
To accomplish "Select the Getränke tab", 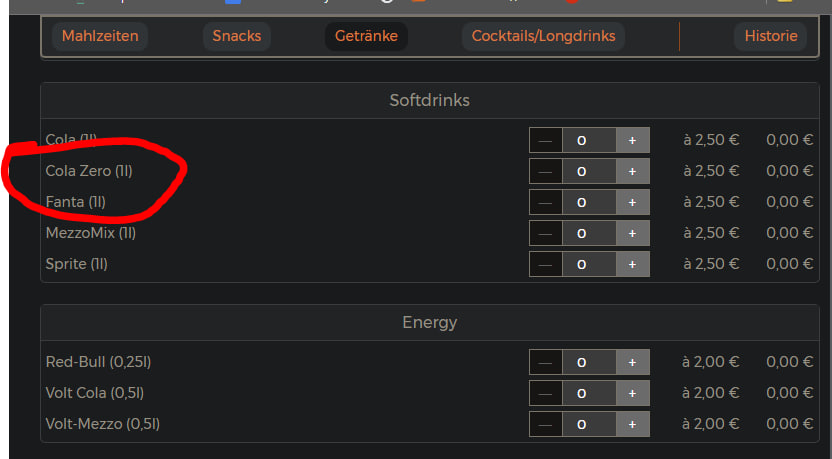I will (x=366, y=36).
